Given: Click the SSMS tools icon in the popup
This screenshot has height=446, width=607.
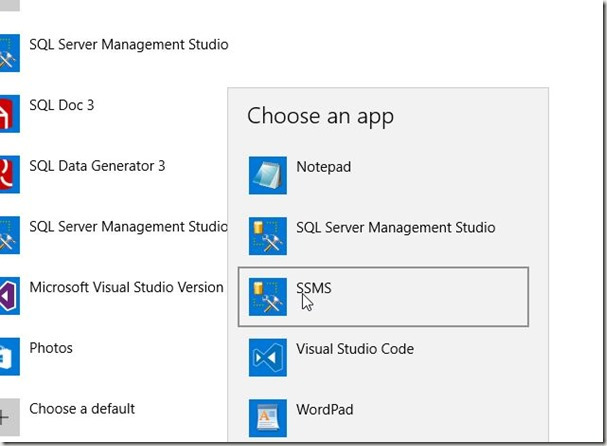Looking at the screenshot, I should click(267, 297).
